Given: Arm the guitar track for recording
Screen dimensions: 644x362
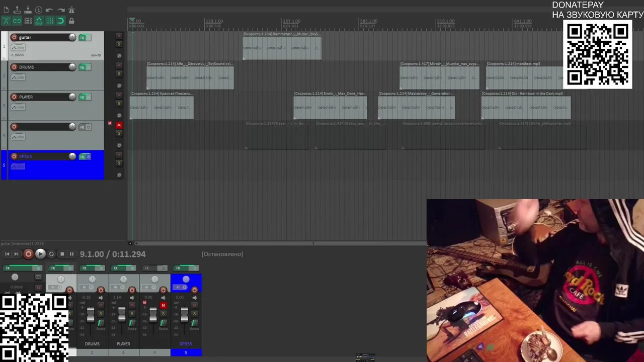Looking at the screenshot, I should pos(14,37).
